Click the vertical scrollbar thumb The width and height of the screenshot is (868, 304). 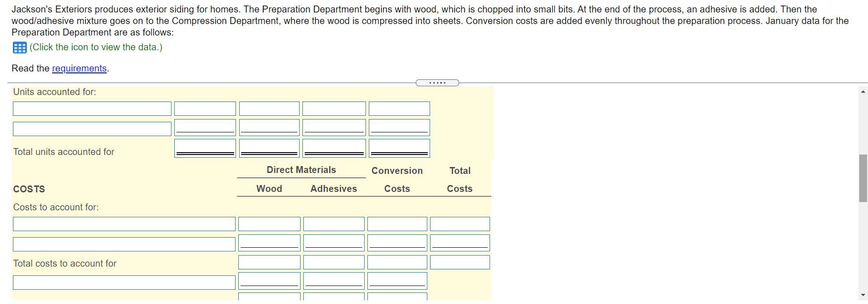[863, 179]
